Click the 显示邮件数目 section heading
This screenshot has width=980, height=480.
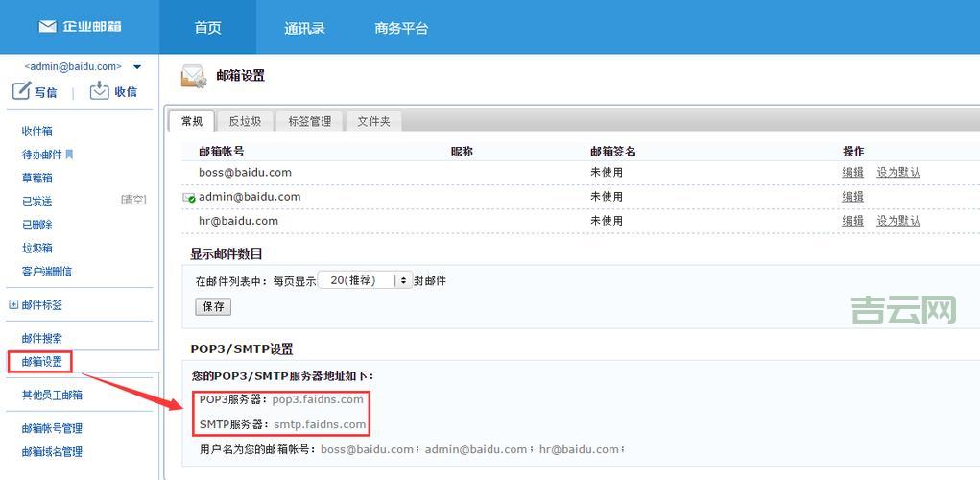227,253
